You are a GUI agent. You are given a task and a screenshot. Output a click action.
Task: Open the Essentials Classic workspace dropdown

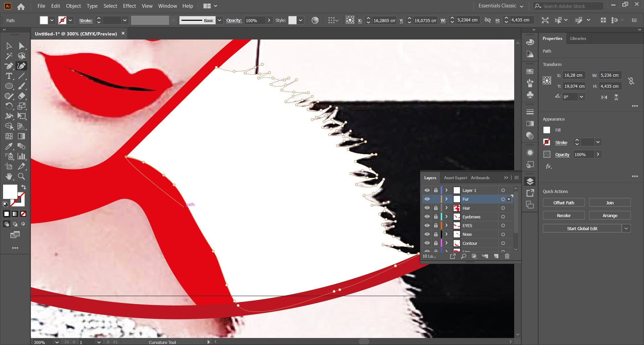tap(501, 6)
